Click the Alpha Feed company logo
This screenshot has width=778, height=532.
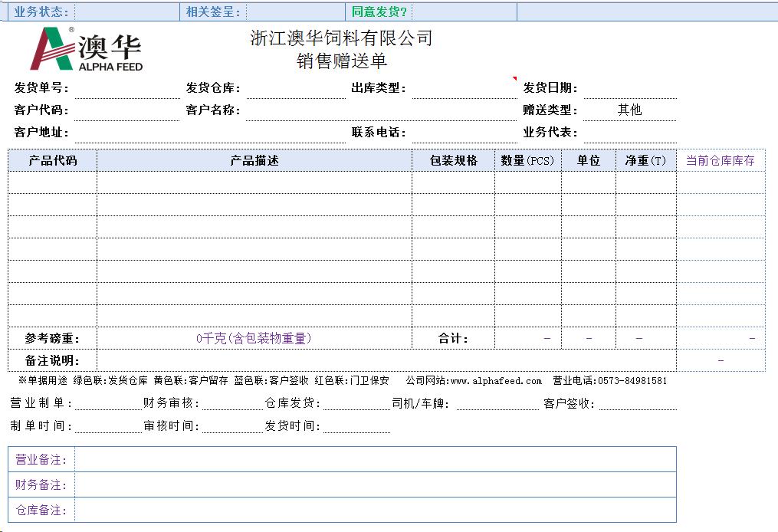pos(86,49)
